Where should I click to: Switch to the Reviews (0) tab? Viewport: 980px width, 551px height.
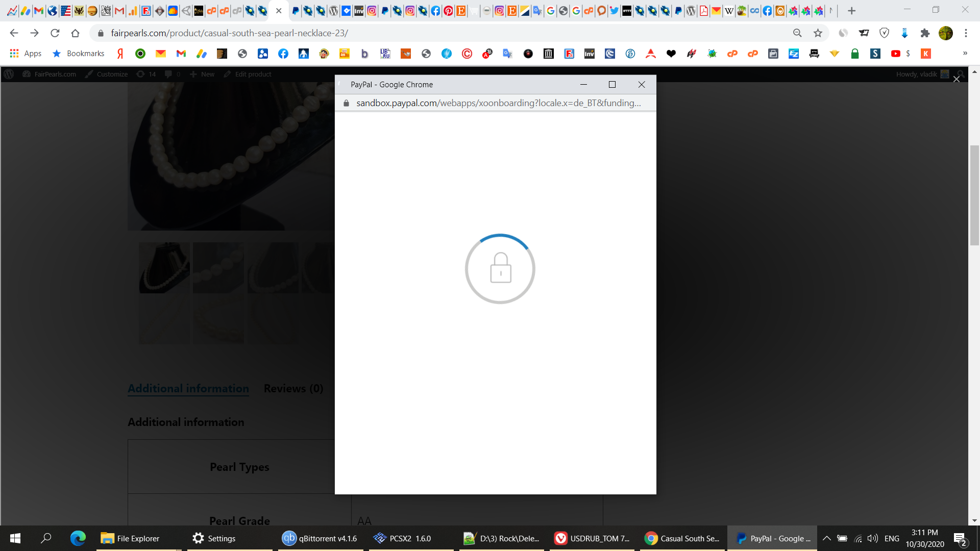point(293,388)
